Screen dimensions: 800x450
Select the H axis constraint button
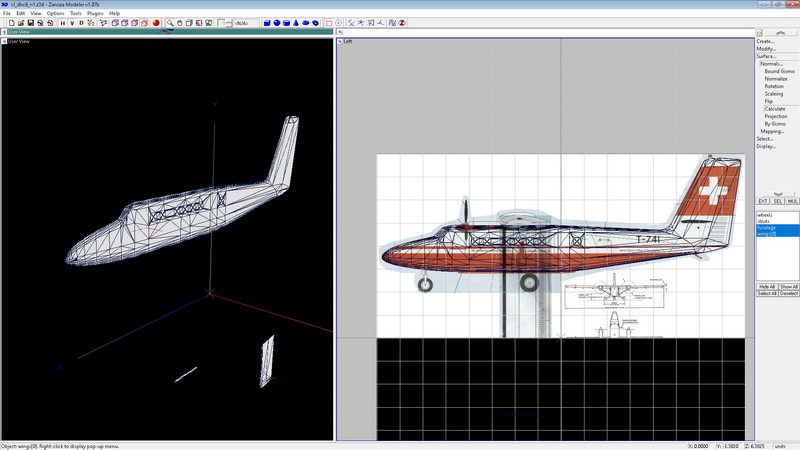pos(62,22)
